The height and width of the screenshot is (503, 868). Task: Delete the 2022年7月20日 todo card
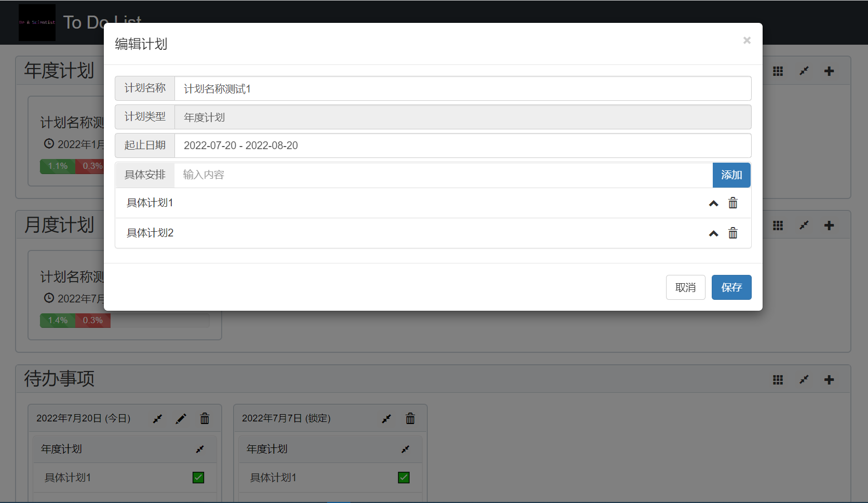[205, 419]
